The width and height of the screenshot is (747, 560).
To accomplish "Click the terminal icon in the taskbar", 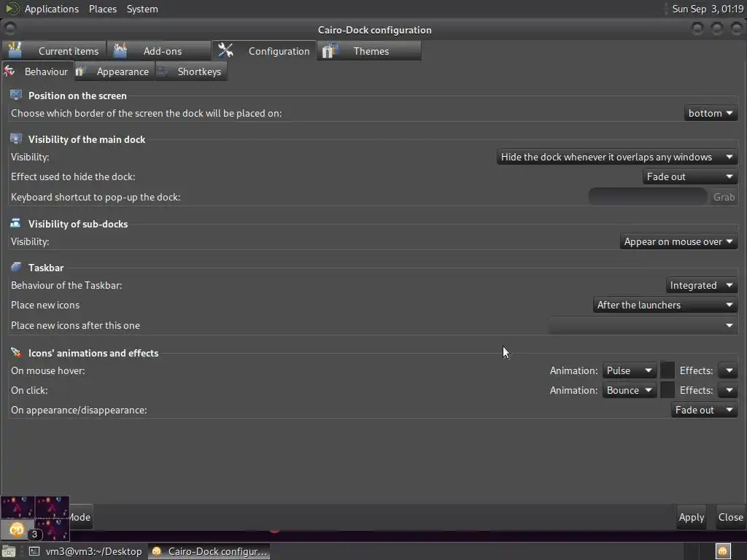I will [x=34, y=551].
